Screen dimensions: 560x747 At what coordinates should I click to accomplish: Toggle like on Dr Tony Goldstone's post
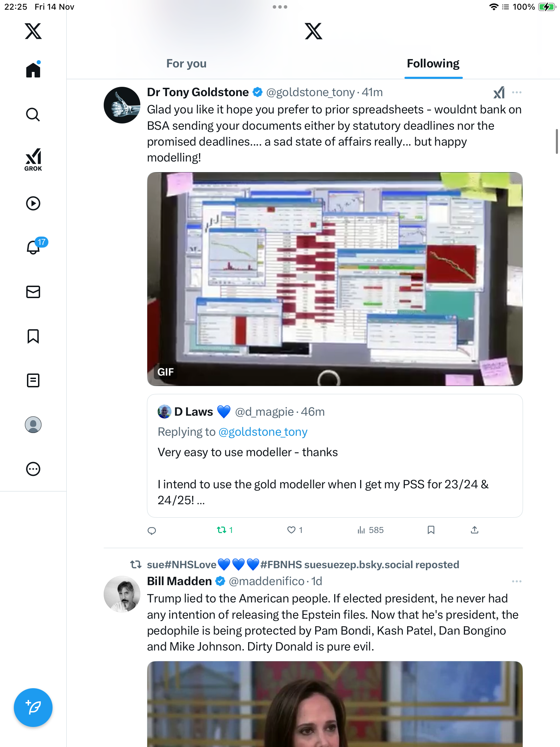click(x=295, y=530)
